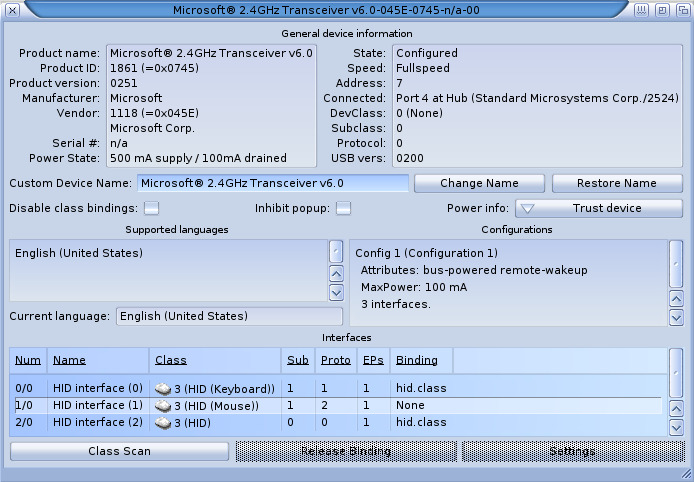694x482 pixels.
Task: Enable the Disable class bindings checkbox
Action: click(x=152, y=208)
